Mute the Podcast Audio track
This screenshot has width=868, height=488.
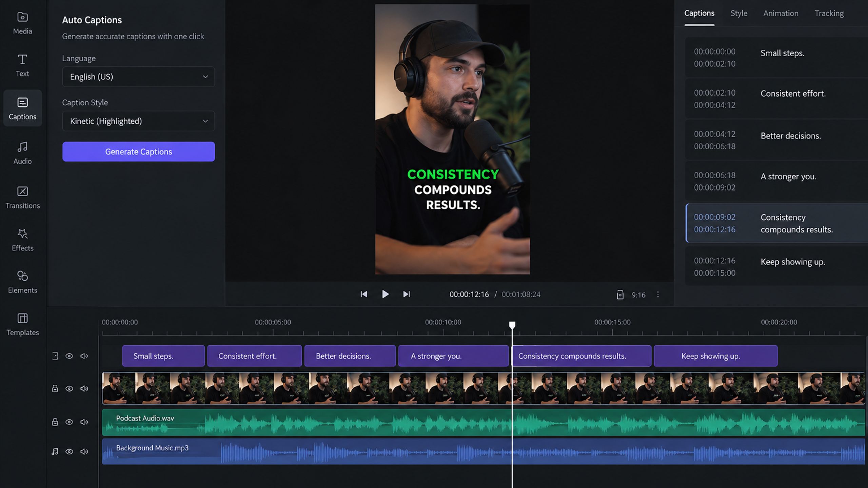(84, 422)
